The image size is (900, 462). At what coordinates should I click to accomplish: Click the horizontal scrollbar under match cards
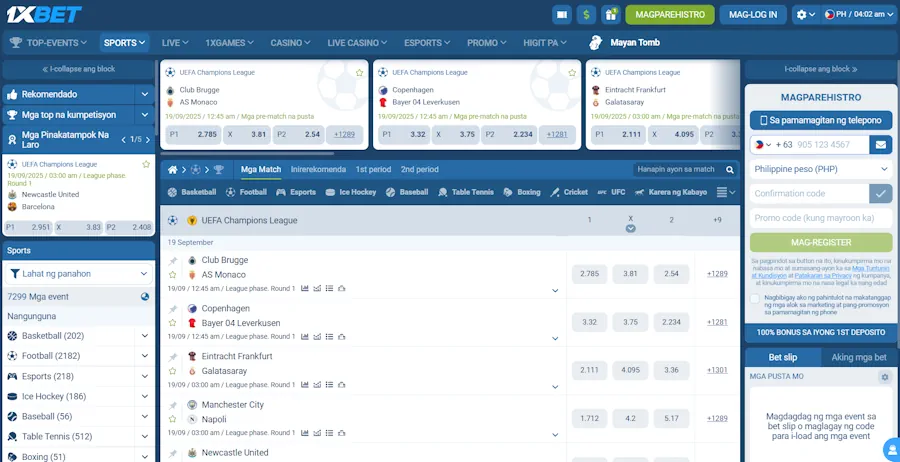tap(247, 153)
